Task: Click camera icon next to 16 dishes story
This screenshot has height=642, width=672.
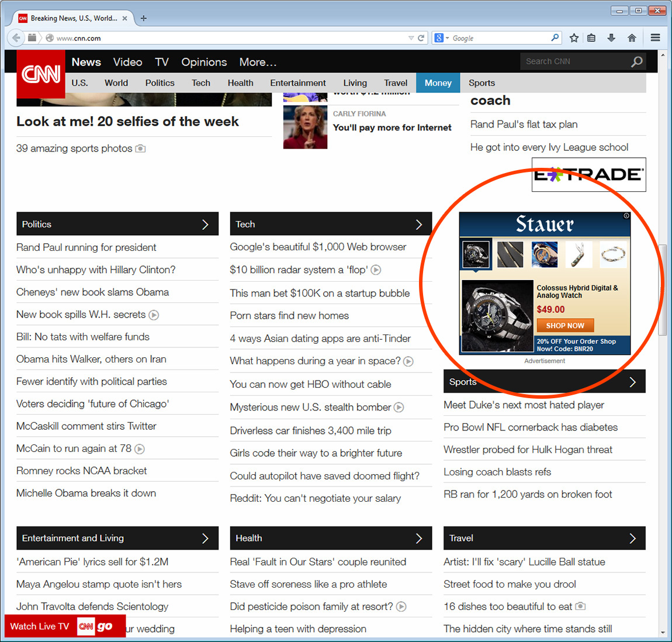Action: coord(580,606)
